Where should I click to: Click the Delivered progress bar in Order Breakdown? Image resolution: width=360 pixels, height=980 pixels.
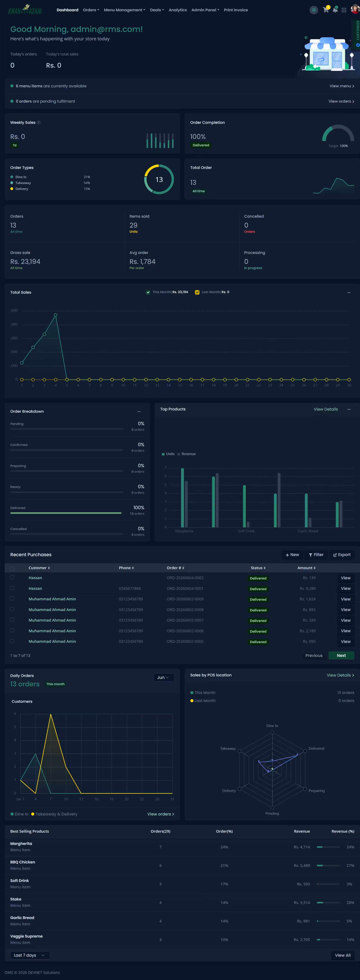pyautogui.click(x=66, y=513)
